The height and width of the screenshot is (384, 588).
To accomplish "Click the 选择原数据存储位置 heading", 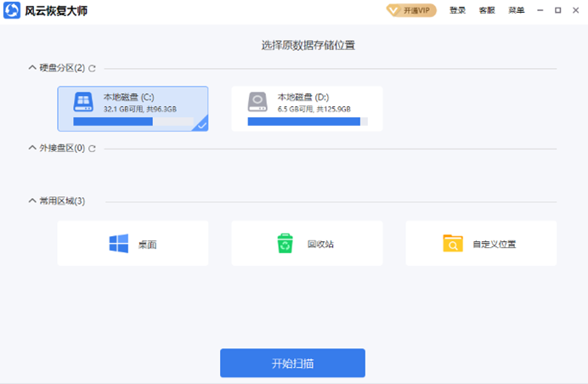I will 308,45.
